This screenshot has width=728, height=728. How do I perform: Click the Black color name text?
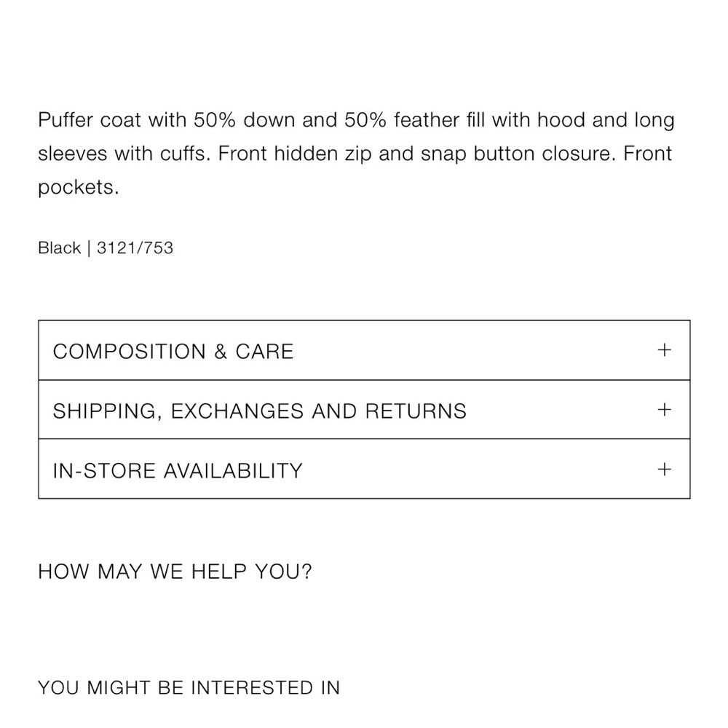tap(60, 248)
